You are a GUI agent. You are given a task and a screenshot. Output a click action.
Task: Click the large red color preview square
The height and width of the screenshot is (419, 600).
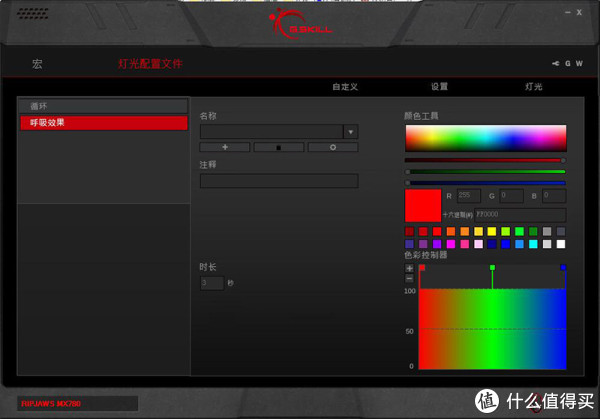click(x=423, y=205)
